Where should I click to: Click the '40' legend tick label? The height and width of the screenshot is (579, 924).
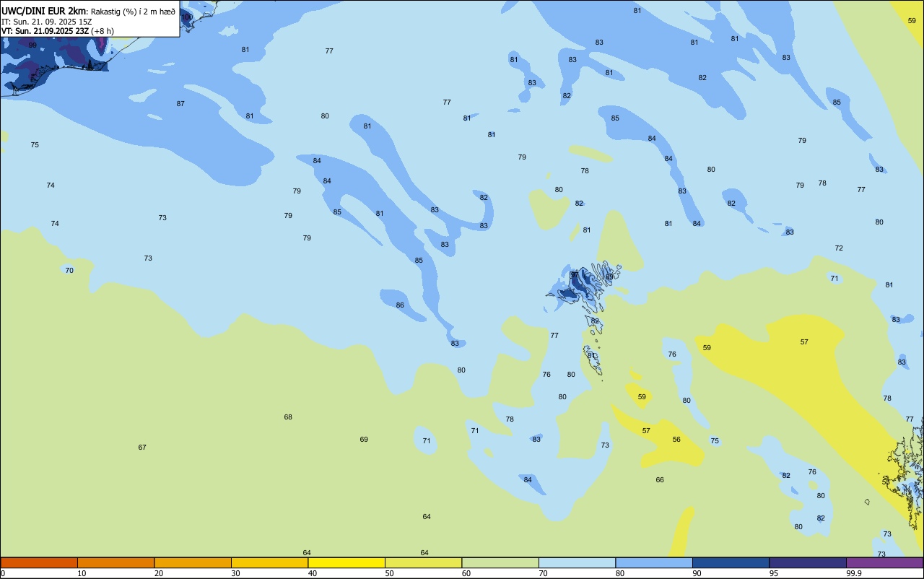coord(313,573)
